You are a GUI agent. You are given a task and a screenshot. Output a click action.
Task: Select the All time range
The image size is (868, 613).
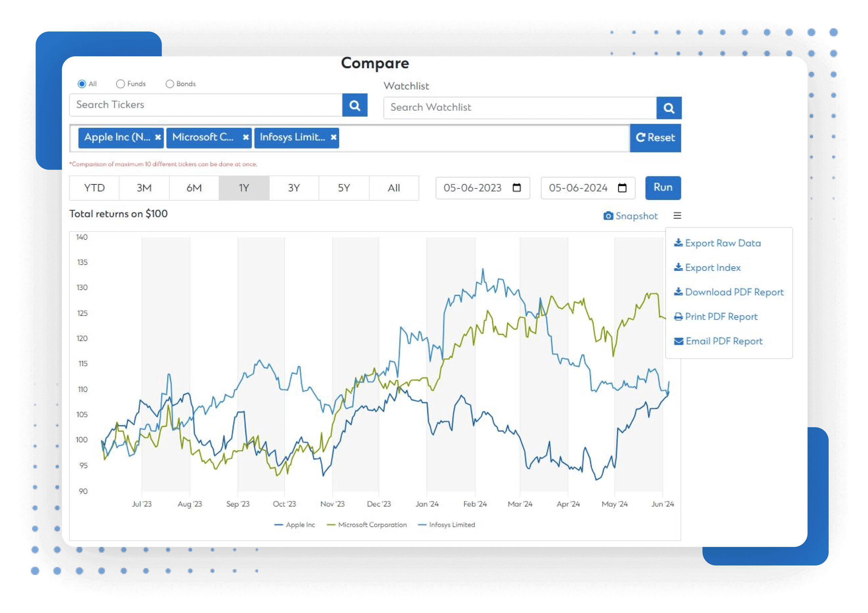click(394, 188)
